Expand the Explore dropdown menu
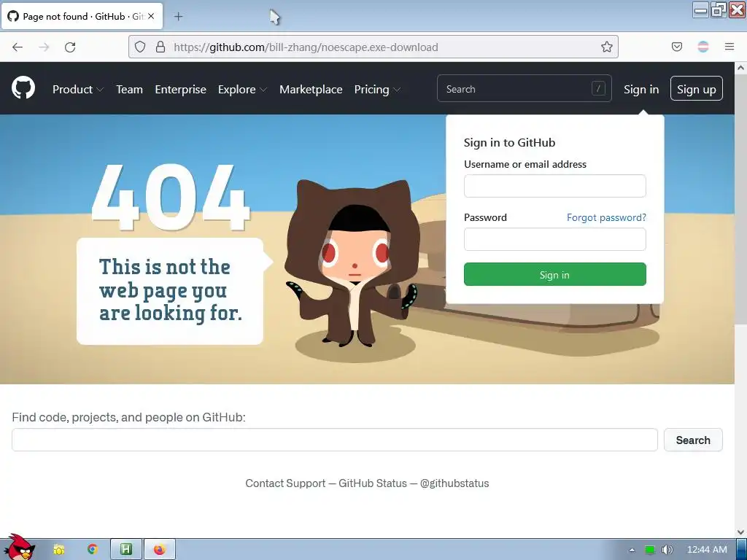This screenshot has width=747, height=560. coord(242,89)
